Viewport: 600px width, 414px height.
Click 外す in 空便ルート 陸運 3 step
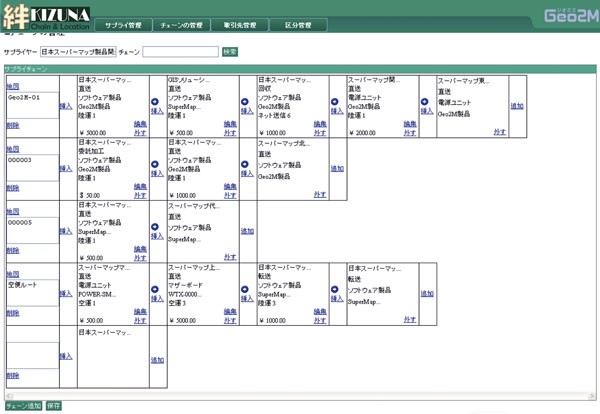[320, 320]
